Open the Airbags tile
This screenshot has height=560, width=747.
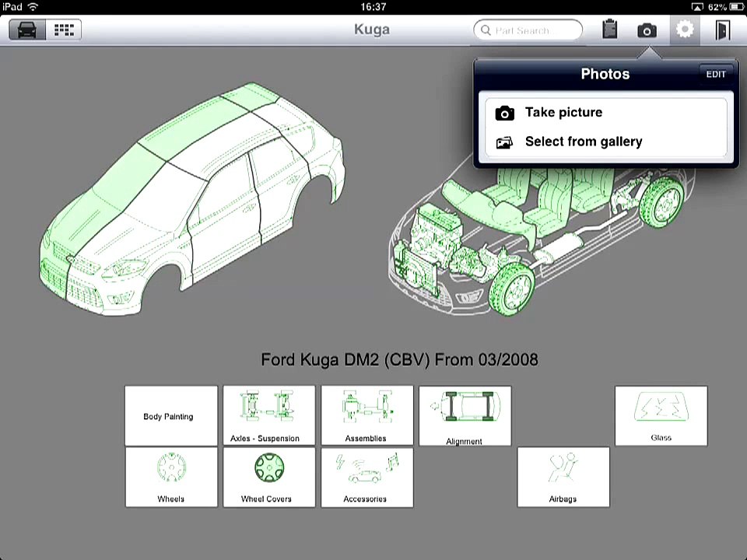563,477
